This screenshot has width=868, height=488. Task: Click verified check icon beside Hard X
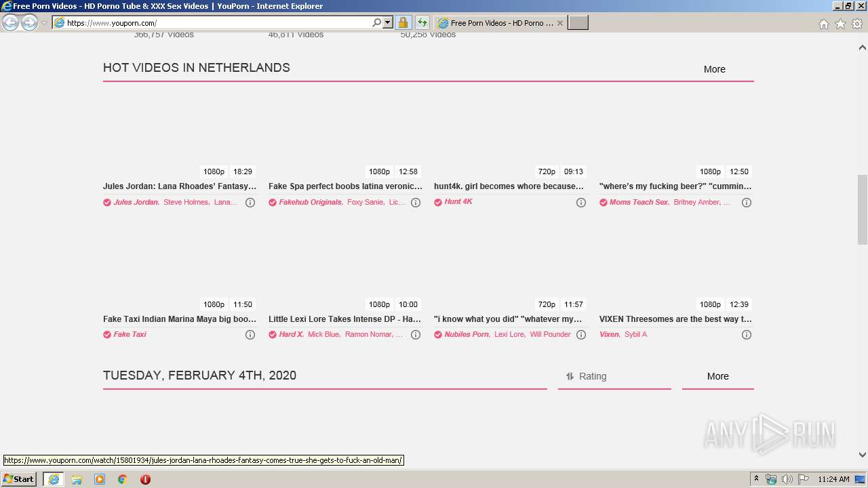[x=273, y=335]
